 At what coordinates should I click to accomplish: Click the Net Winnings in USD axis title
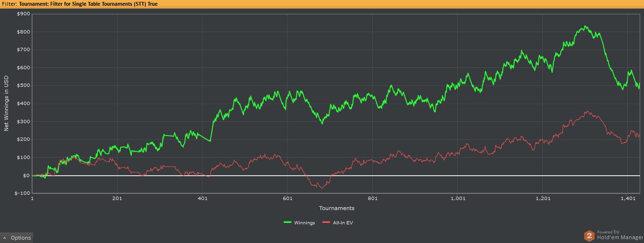coord(7,104)
